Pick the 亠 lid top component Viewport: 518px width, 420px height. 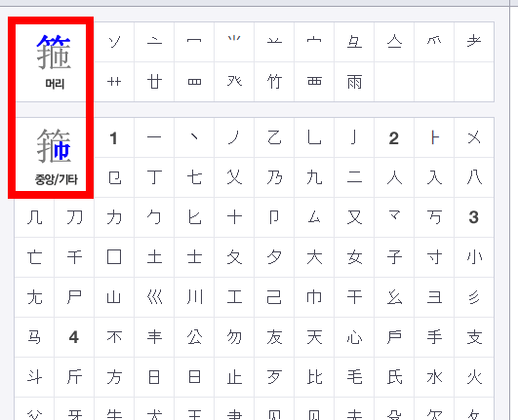[154, 42]
